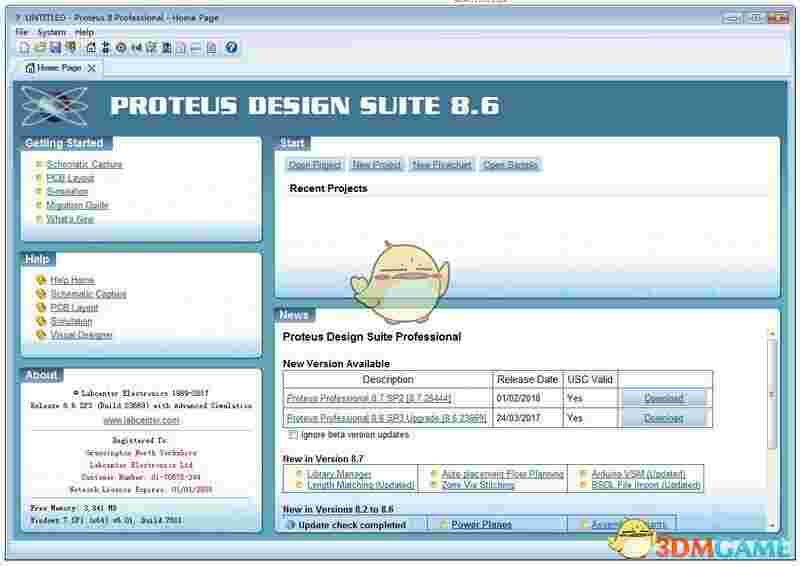
Task: Open the What's New link
Action: pos(70,219)
